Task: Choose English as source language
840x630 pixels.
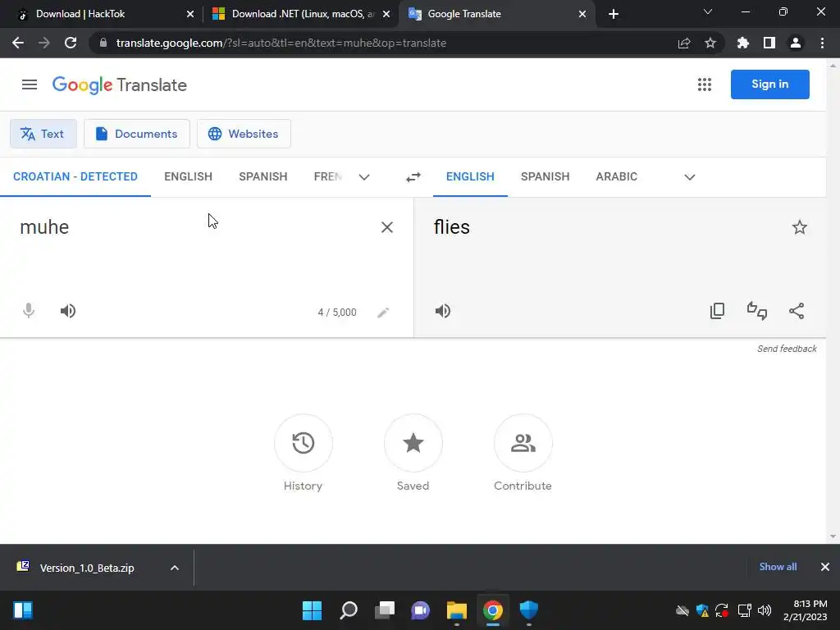Action: click(188, 177)
